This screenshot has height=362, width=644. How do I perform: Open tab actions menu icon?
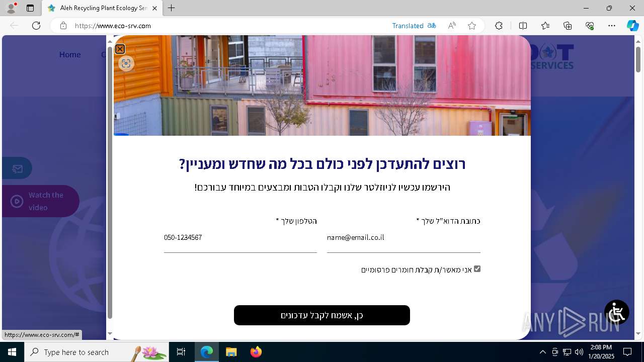click(x=30, y=8)
